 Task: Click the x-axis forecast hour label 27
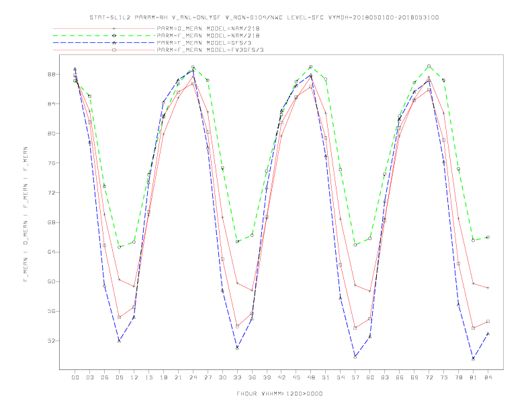click(208, 377)
